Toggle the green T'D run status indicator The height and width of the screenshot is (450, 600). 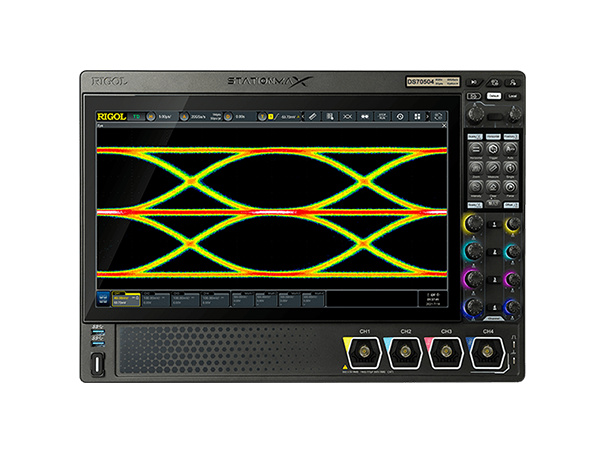[x=134, y=117]
